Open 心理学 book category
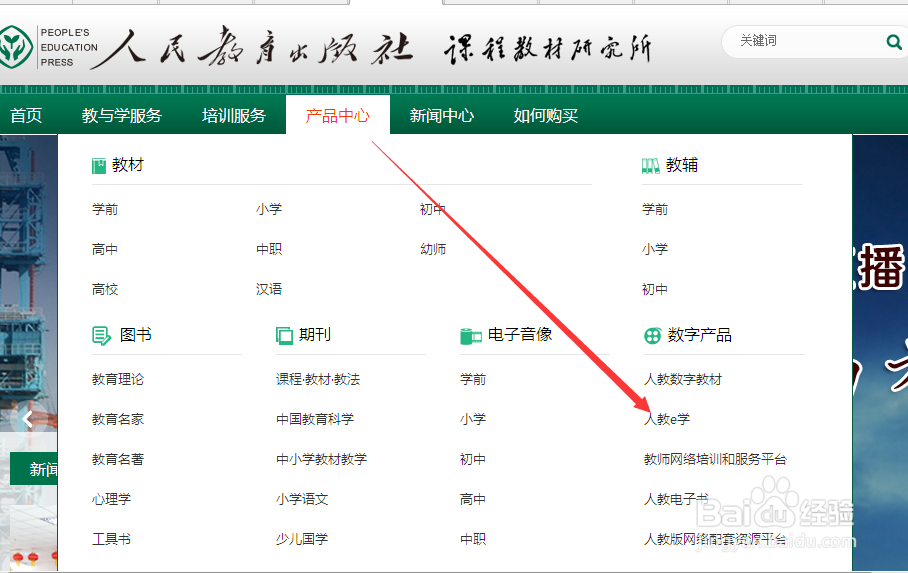This screenshot has width=908, height=573. (x=112, y=499)
